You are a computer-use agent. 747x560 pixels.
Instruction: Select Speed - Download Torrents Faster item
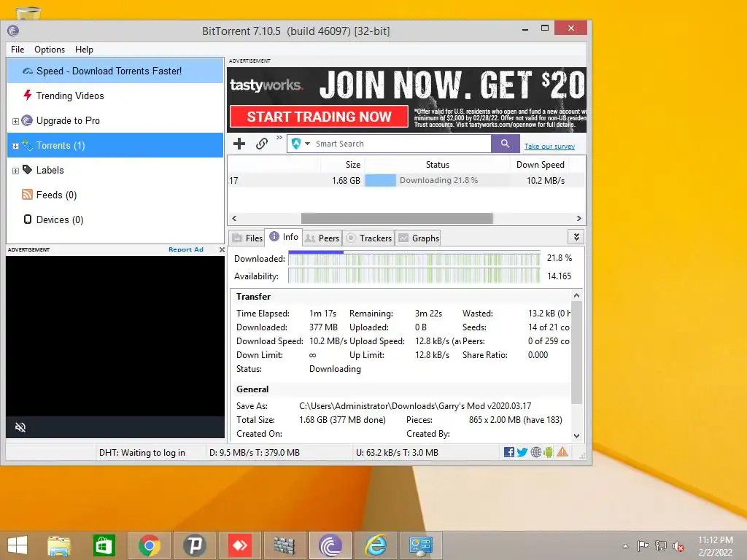[x=115, y=71]
